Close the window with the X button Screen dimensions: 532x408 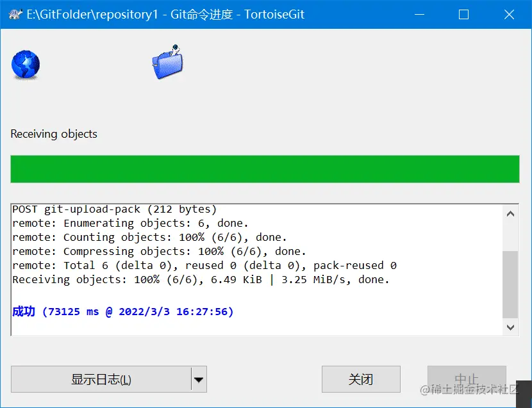tap(509, 14)
